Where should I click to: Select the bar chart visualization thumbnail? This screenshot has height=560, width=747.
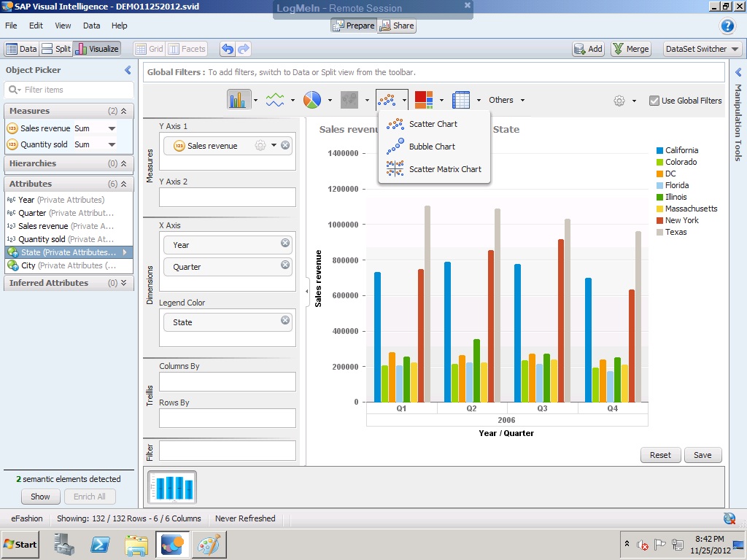172,487
